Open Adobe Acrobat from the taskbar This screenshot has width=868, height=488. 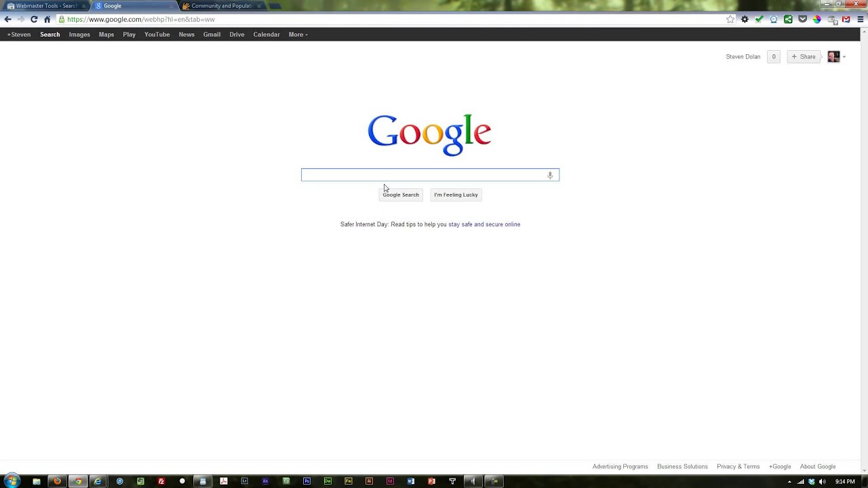coord(223,481)
